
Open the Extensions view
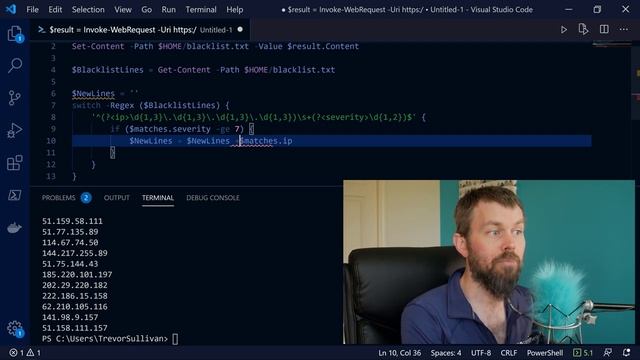(15, 163)
